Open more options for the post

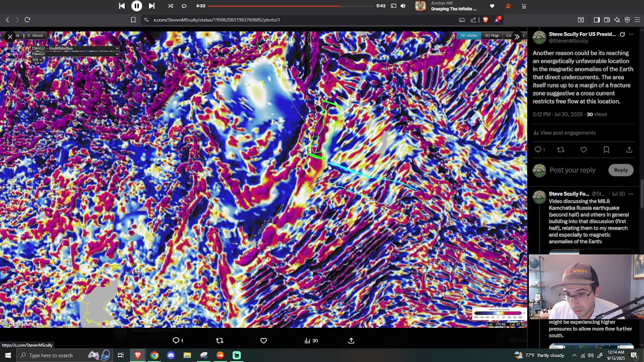click(x=631, y=34)
